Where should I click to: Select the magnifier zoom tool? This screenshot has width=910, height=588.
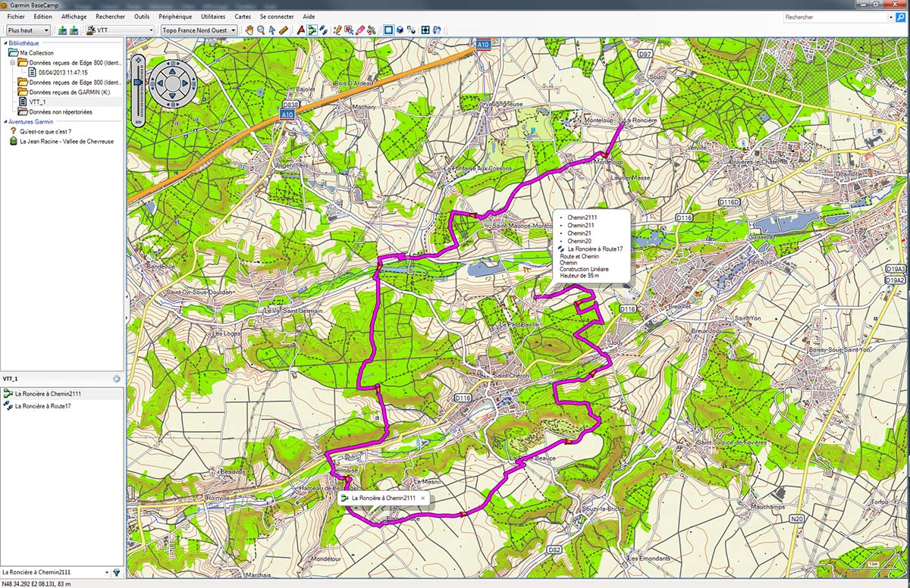click(x=260, y=30)
